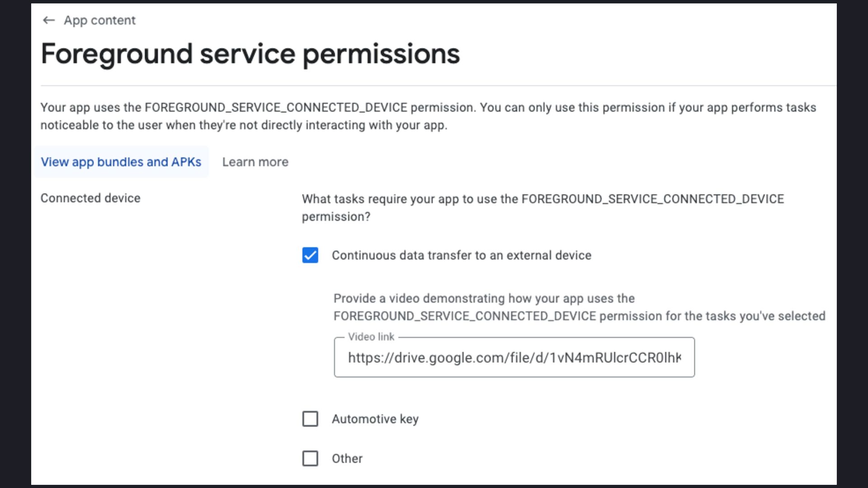868x488 pixels.
Task: Click the 'permission?' word ending the question
Action: 336,217
